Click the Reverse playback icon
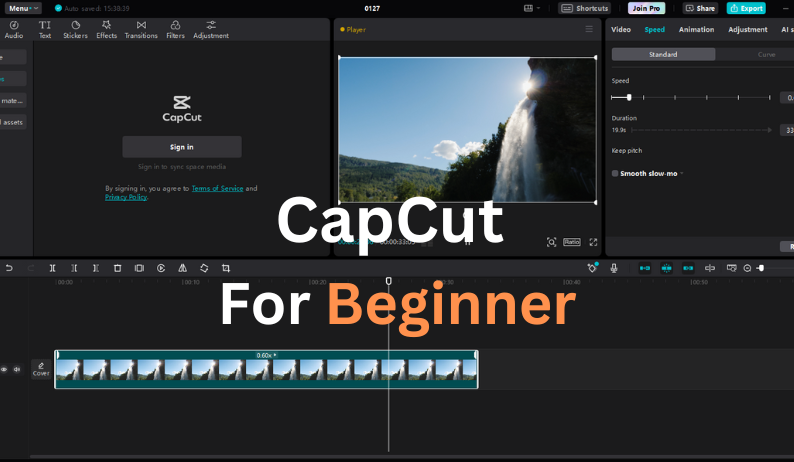This screenshot has height=462, width=794. [161, 268]
